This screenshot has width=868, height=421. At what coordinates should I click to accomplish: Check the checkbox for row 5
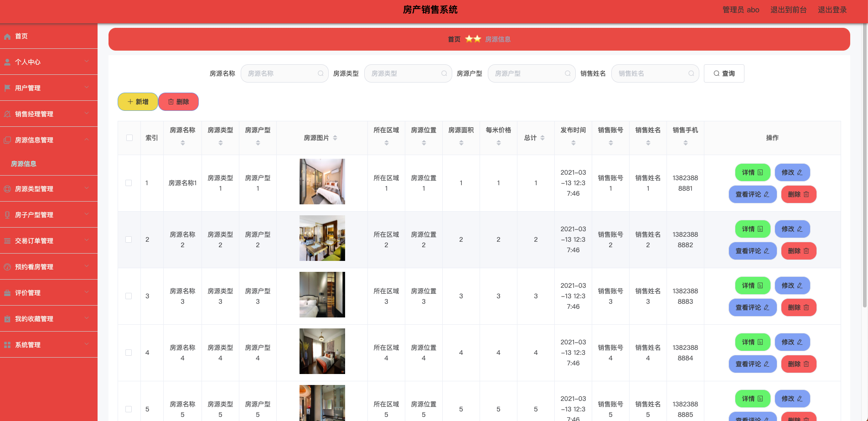(x=129, y=409)
